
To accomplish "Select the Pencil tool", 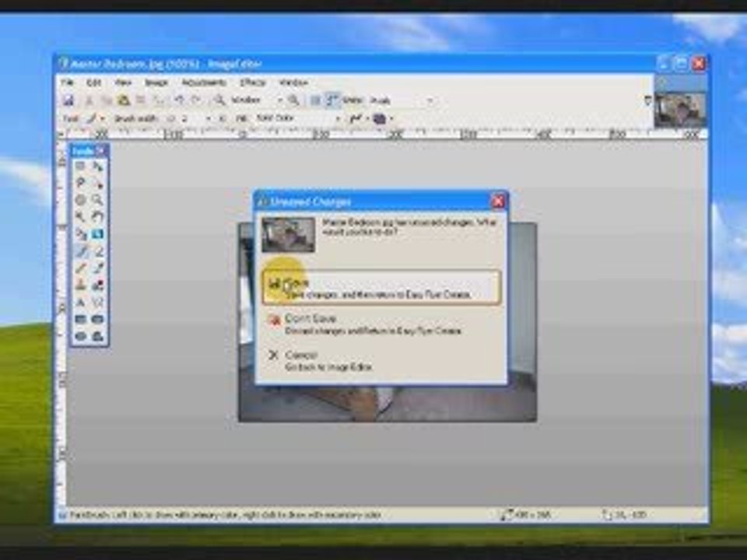I will 80,268.
